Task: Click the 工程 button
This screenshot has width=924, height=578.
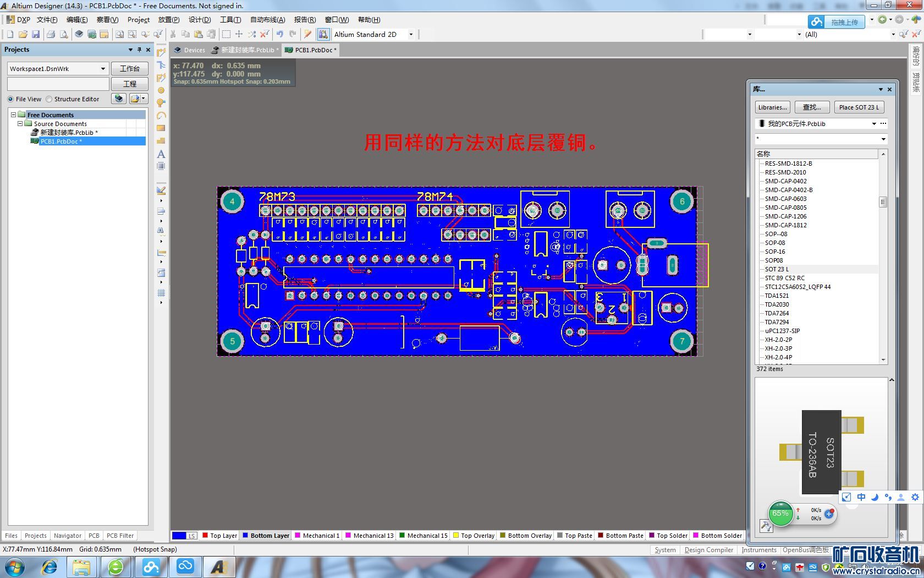Action: point(130,84)
